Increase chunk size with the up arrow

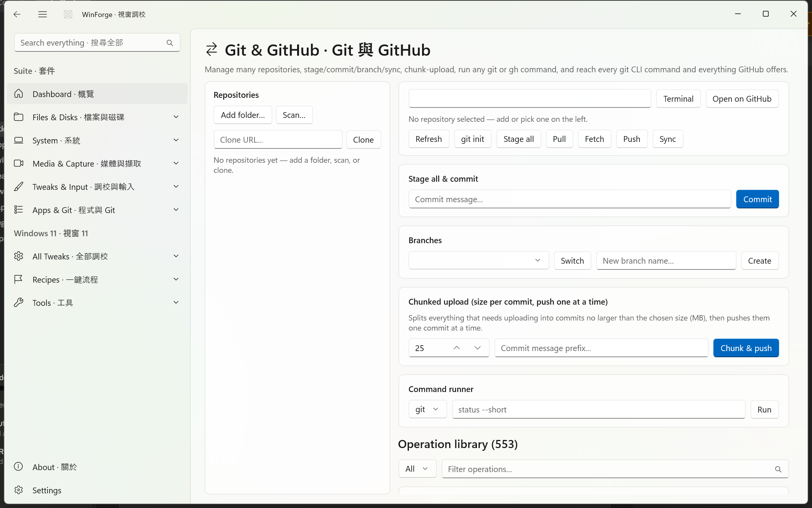(x=456, y=348)
